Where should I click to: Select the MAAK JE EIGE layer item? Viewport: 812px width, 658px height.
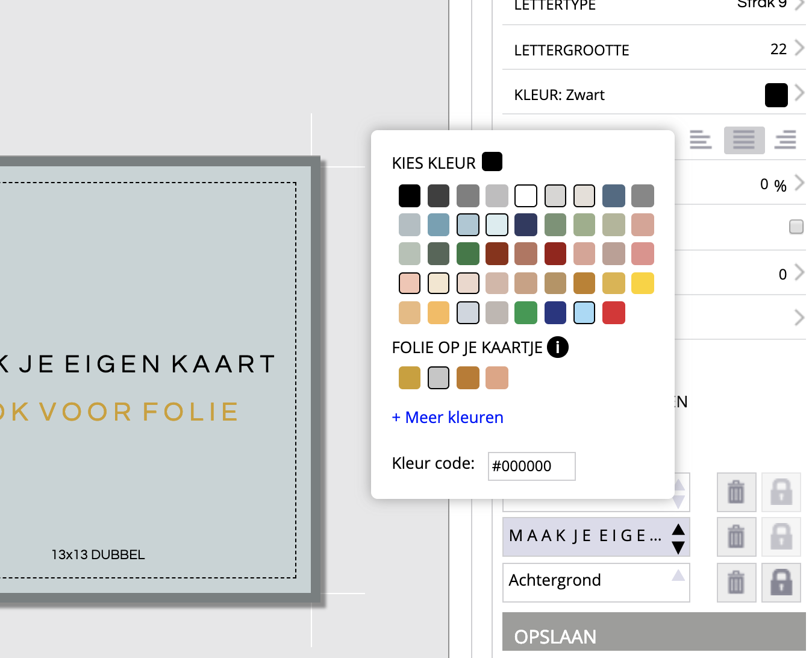tap(584, 536)
